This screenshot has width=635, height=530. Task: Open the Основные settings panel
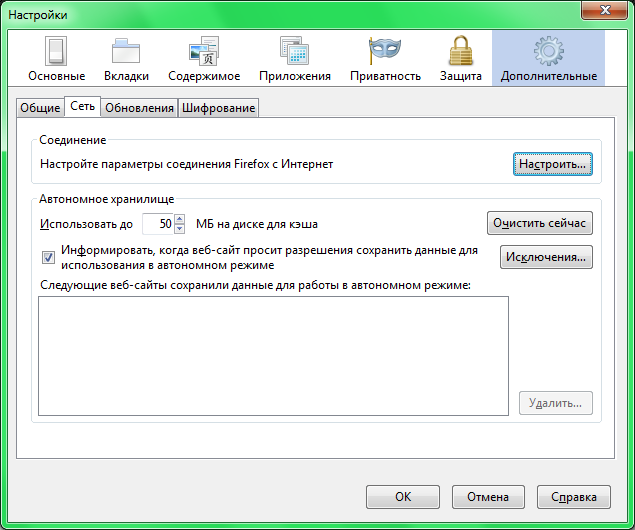57,59
